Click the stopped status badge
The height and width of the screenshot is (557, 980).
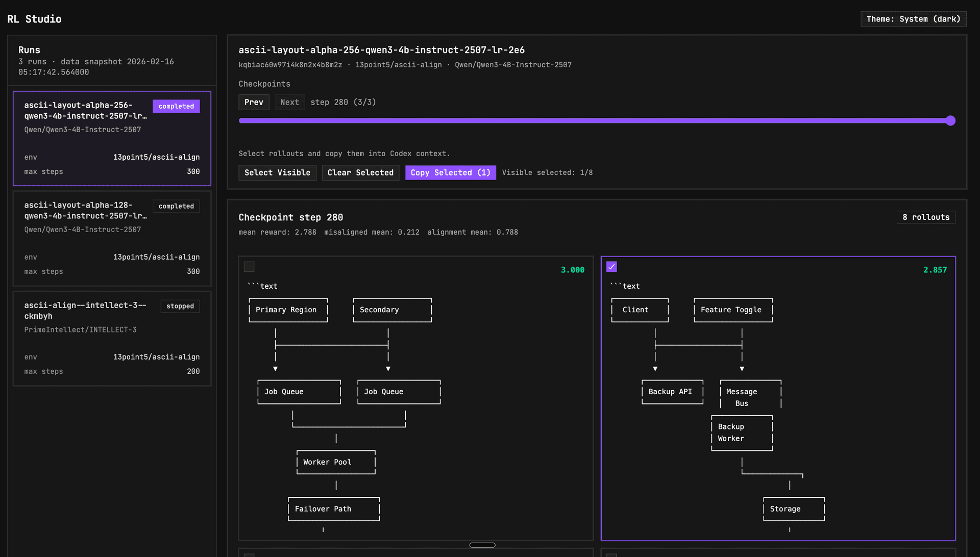180,306
